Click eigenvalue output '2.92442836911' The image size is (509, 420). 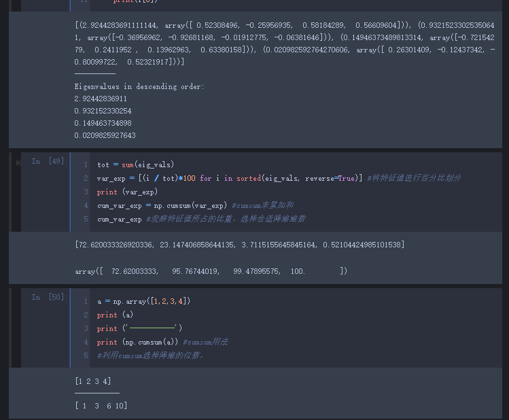(101, 99)
